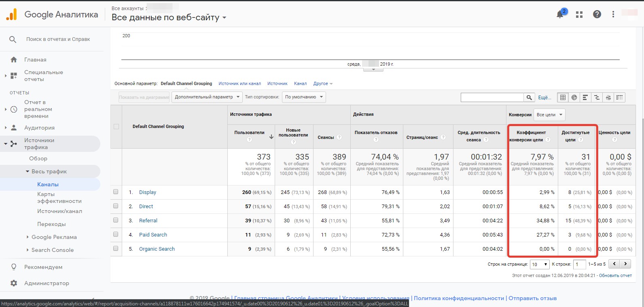
Task: Open the Audience section in sidebar
Action: [x=39, y=128]
